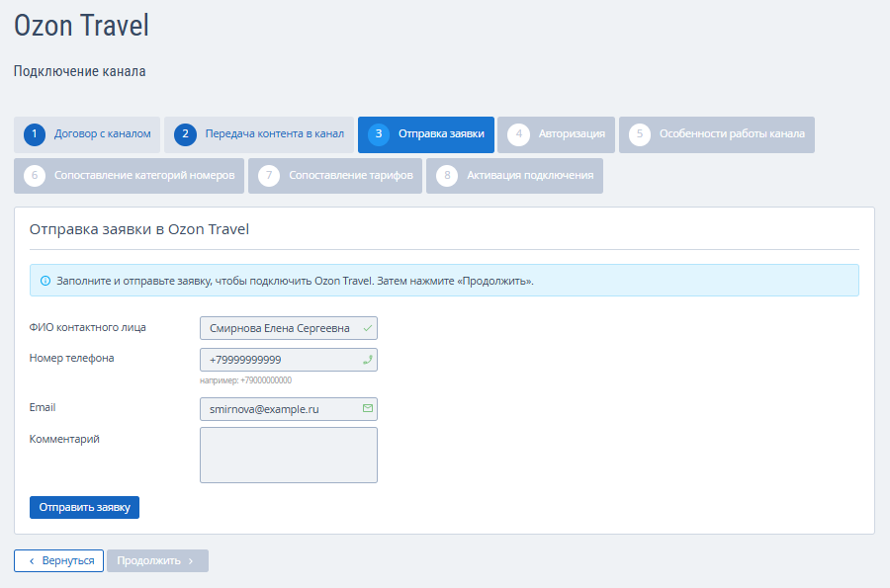This screenshot has width=890, height=588.
Task: Go to step 2 Передача контента в канал
Action: click(x=259, y=134)
